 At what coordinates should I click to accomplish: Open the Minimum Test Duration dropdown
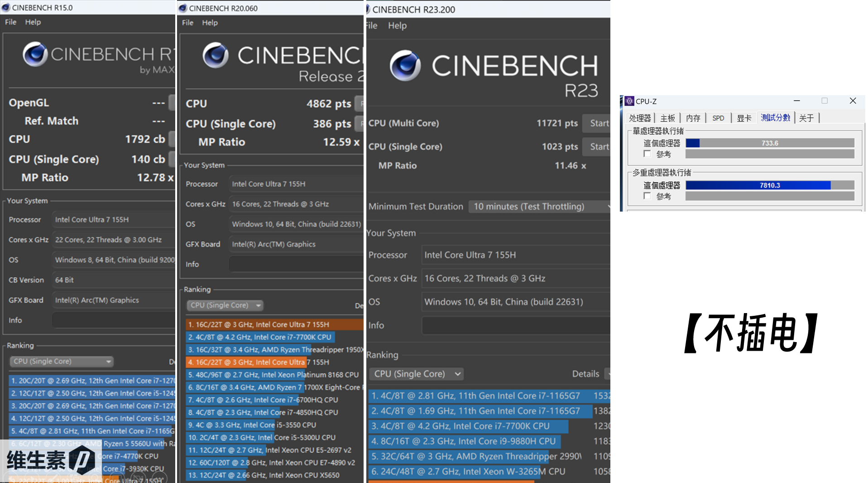(539, 207)
